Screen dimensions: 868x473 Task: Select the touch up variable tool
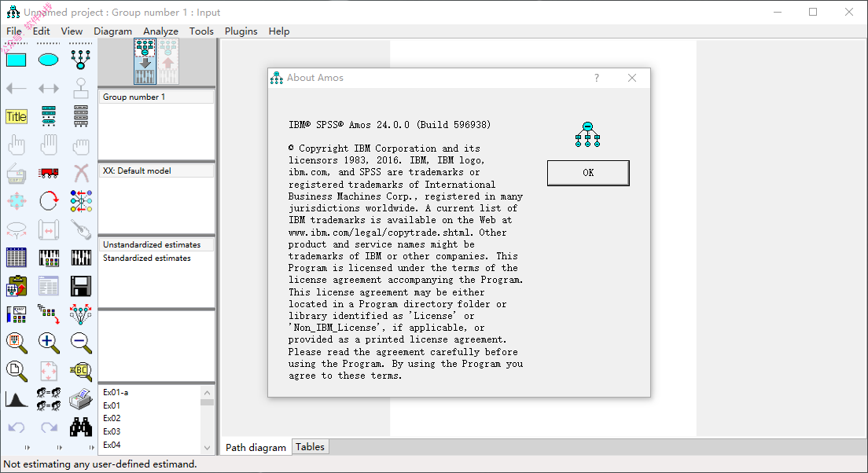click(81, 229)
